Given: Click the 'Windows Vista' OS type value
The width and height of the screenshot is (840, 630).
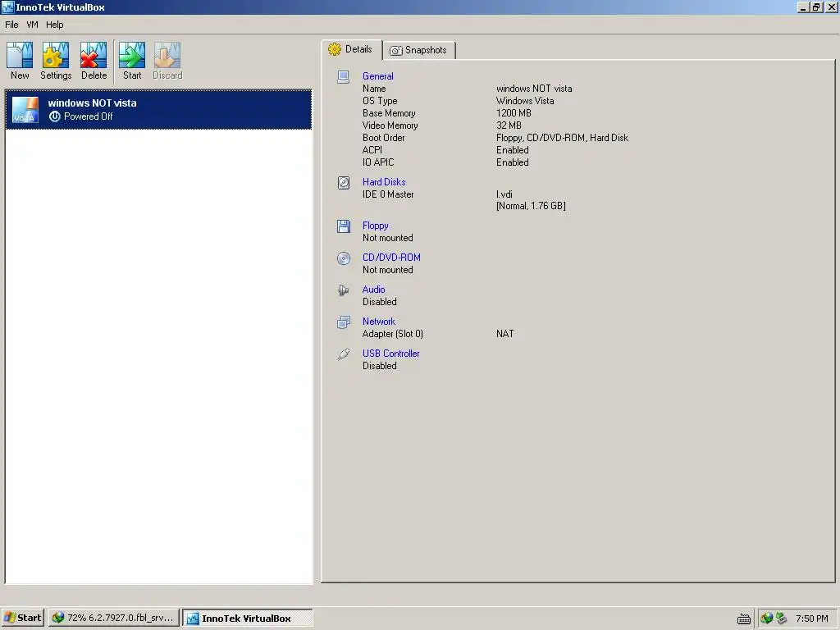Looking at the screenshot, I should coord(525,101).
